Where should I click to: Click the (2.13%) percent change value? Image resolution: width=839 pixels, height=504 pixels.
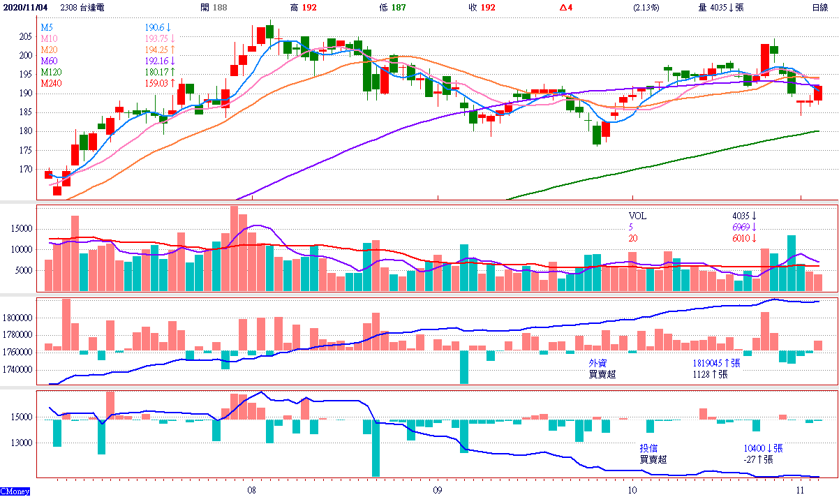(x=646, y=7)
